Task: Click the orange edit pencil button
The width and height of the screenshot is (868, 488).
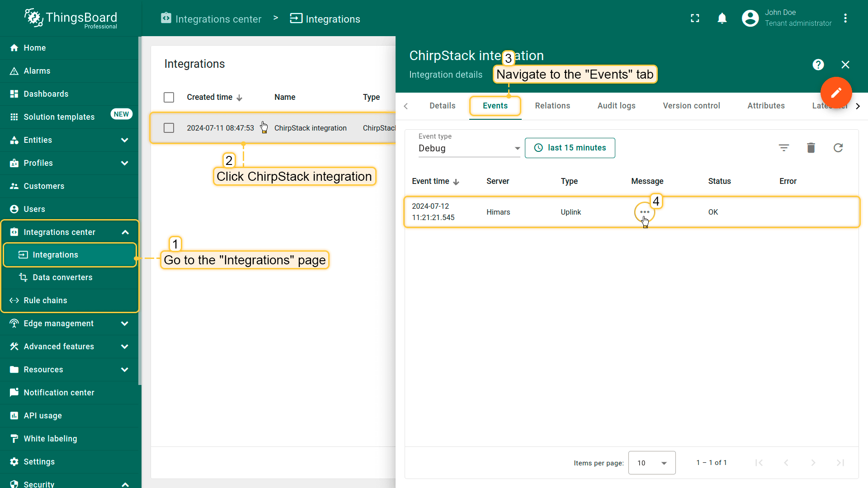Action: pos(836,93)
